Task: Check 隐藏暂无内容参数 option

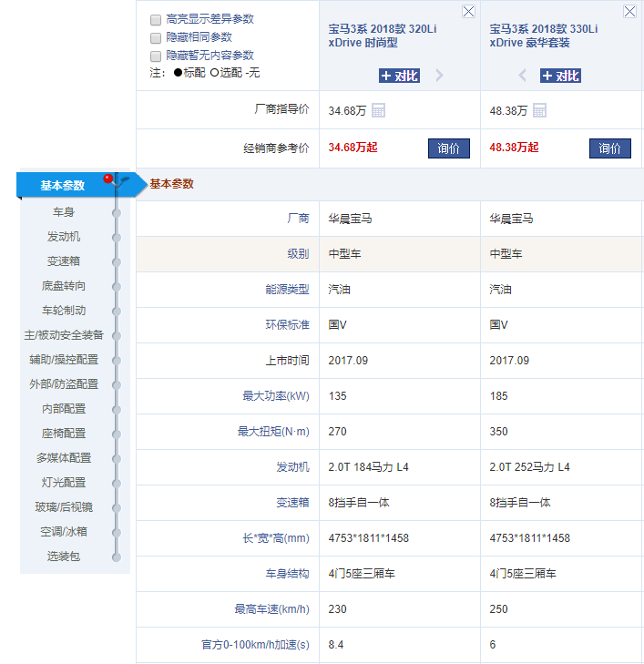Action: 156,56
